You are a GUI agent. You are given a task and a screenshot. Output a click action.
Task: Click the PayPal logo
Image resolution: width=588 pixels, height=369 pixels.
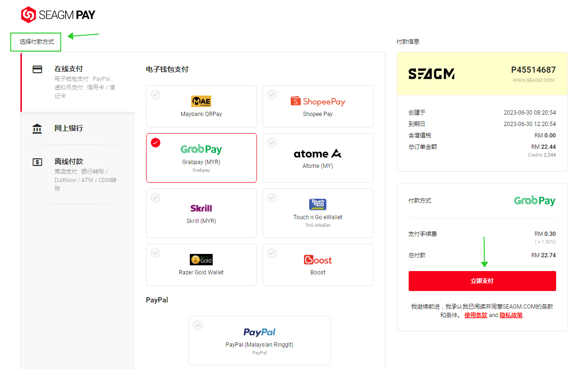click(x=260, y=332)
